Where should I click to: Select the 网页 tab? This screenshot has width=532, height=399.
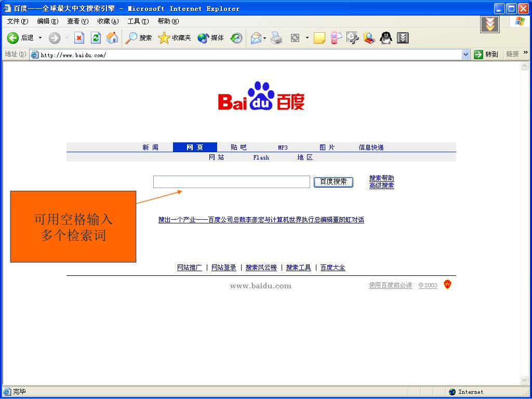195,147
